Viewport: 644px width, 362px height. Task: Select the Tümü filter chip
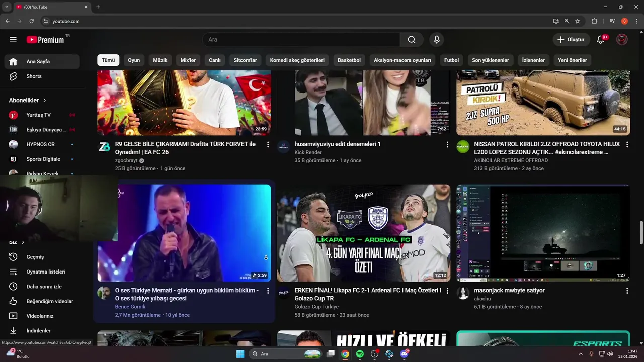tap(108, 60)
